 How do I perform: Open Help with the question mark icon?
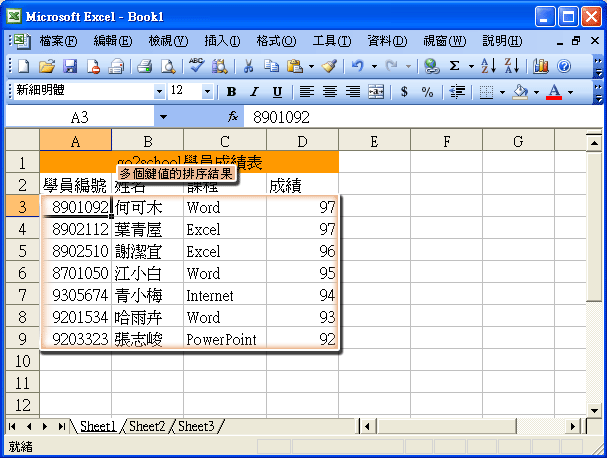tap(564, 67)
